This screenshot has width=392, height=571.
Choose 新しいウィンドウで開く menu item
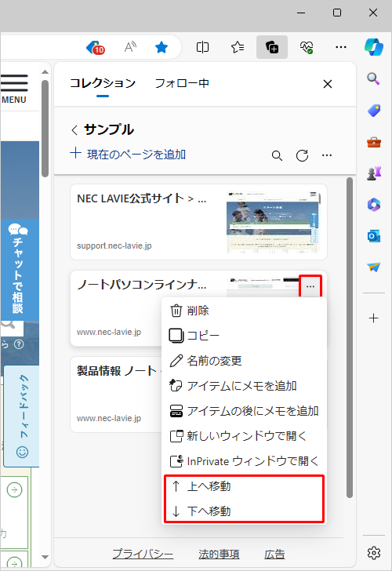(244, 436)
